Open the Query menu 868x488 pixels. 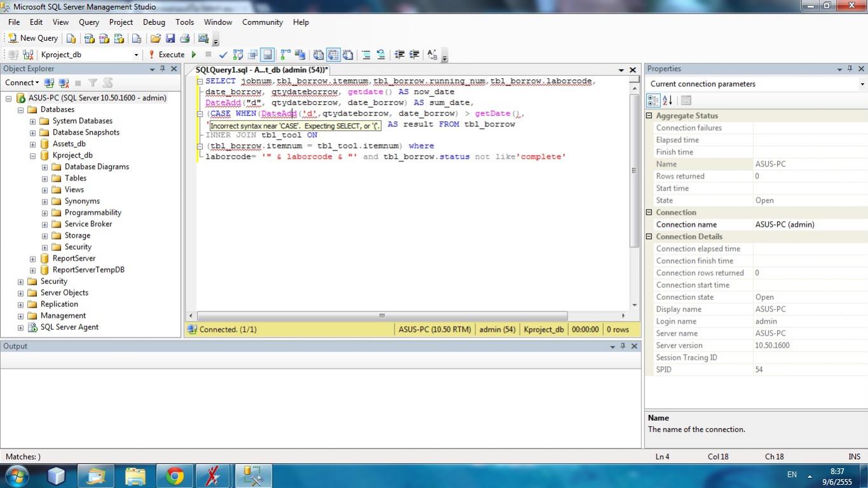click(89, 22)
